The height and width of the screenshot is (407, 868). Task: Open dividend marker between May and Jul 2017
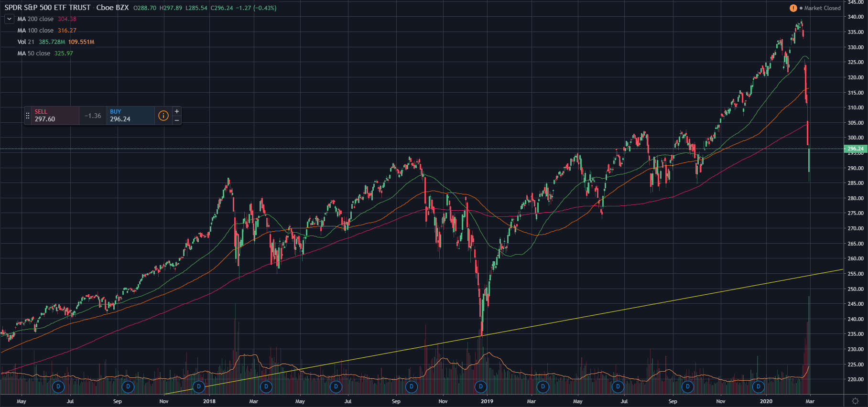pyautogui.click(x=58, y=386)
